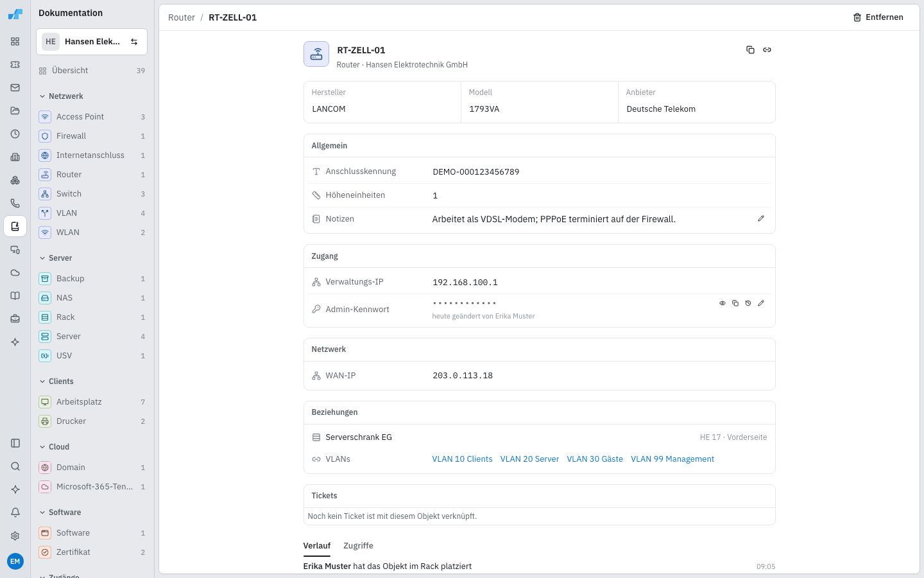This screenshot has width=924, height=578.
Task: Open the phone icon in the left rail
Action: tap(15, 204)
